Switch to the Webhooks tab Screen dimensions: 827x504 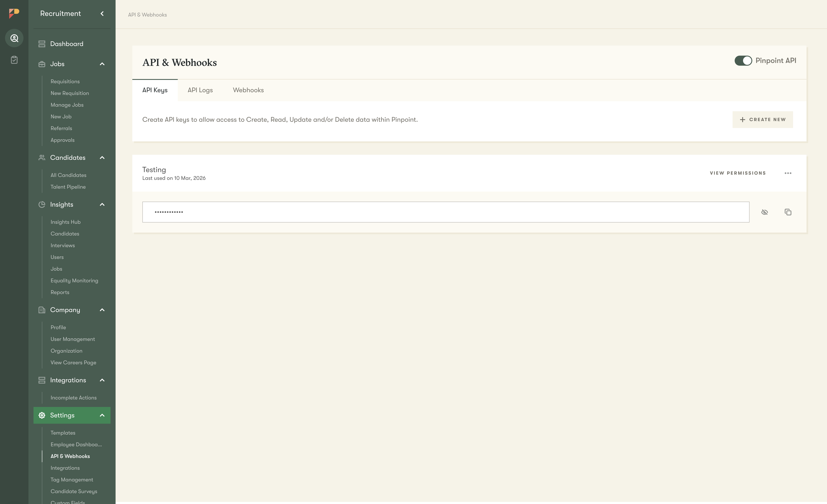click(248, 90)
